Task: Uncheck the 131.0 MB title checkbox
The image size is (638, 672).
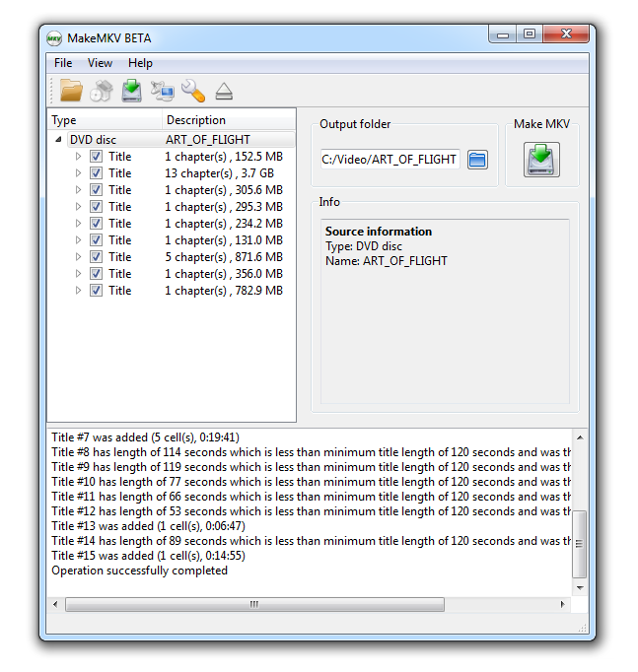Action: 96,240
